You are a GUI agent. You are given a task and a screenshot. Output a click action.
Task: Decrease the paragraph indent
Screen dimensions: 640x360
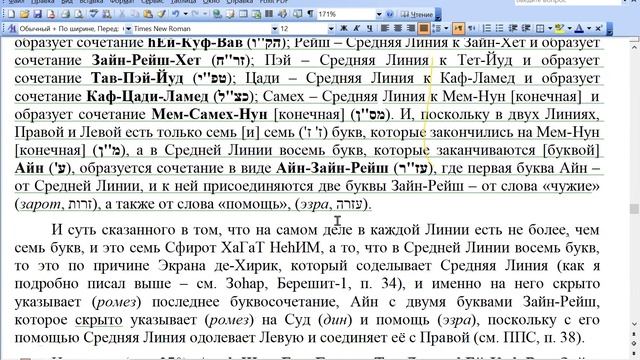coord(513,28)
